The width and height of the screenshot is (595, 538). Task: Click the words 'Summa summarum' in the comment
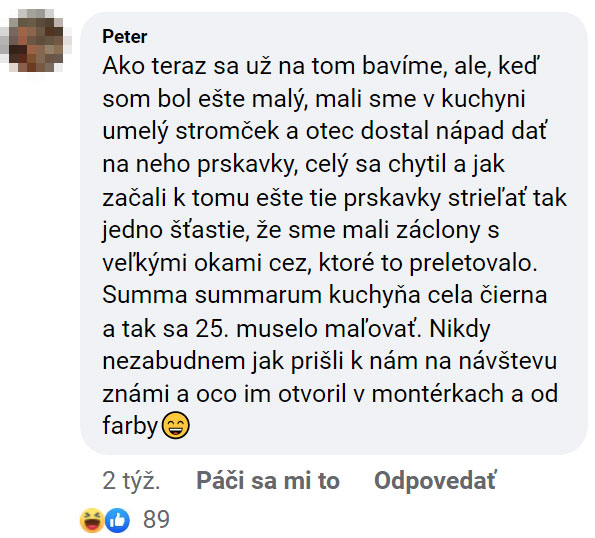click(x=212, y=295)
